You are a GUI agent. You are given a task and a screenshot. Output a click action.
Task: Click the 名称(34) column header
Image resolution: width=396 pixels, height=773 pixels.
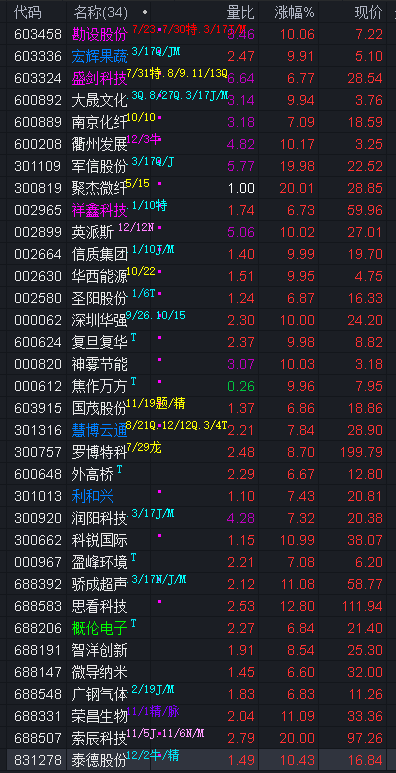[100, 12]
